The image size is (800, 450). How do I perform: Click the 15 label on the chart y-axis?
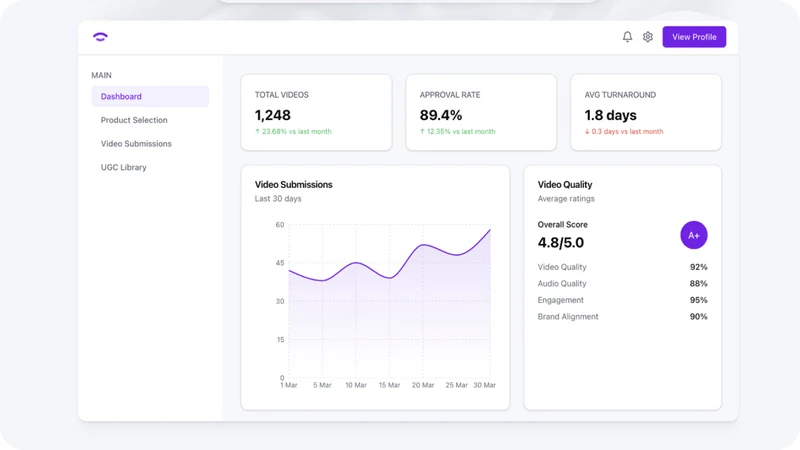click(x=280, y=339)
